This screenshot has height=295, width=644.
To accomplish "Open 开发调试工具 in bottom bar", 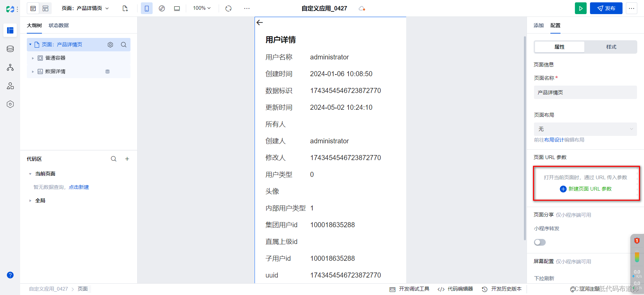I will [x=409, y=289].
